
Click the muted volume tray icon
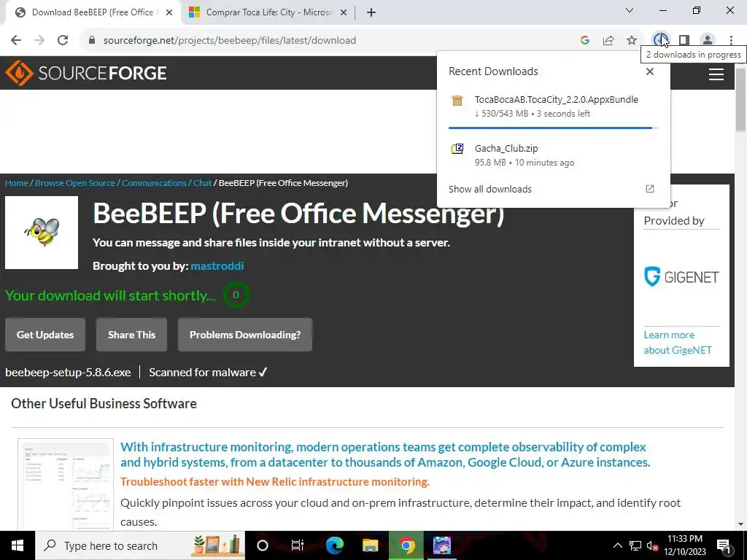point(653,546)
